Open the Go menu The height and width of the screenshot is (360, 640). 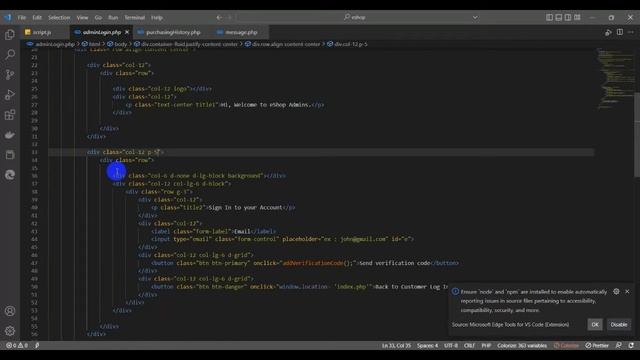point(98,18)
